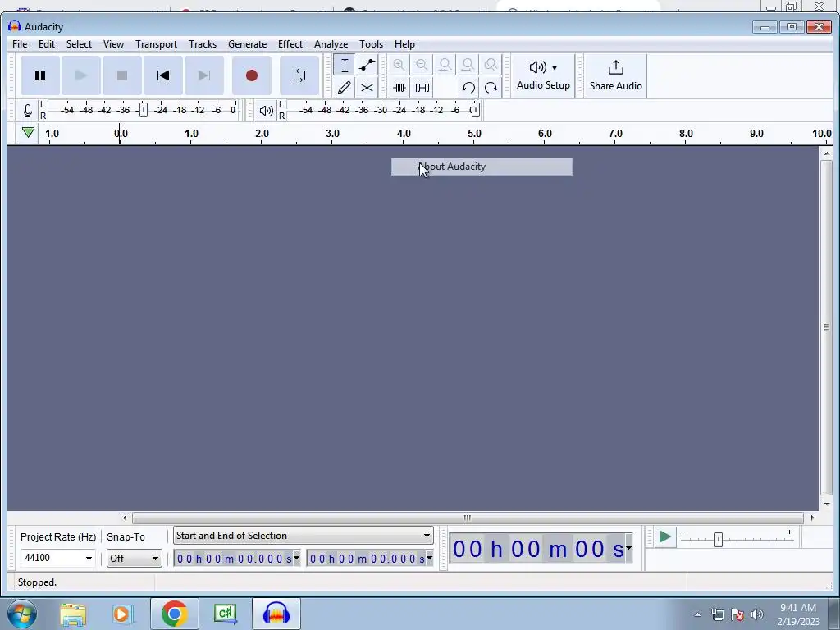Open the taskbar clock showing 9:41 AM
This screenshot has width=840, height=630.
[798, 614]
